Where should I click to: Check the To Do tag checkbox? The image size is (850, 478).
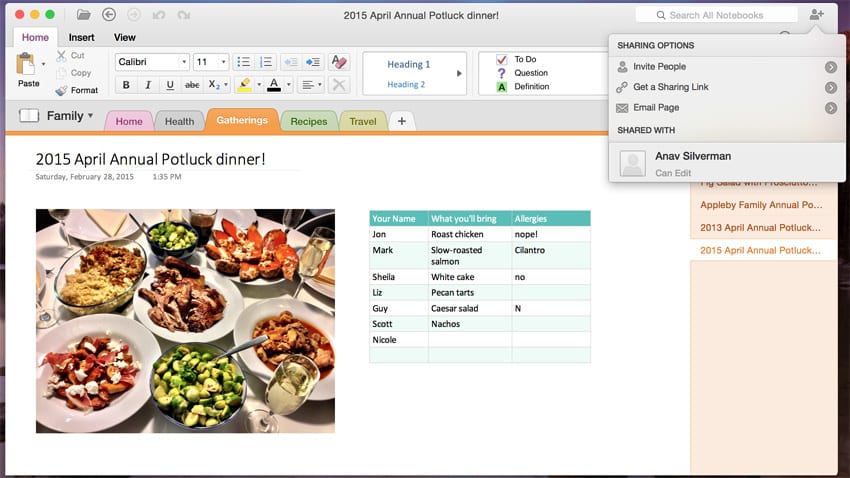[502, 59]
